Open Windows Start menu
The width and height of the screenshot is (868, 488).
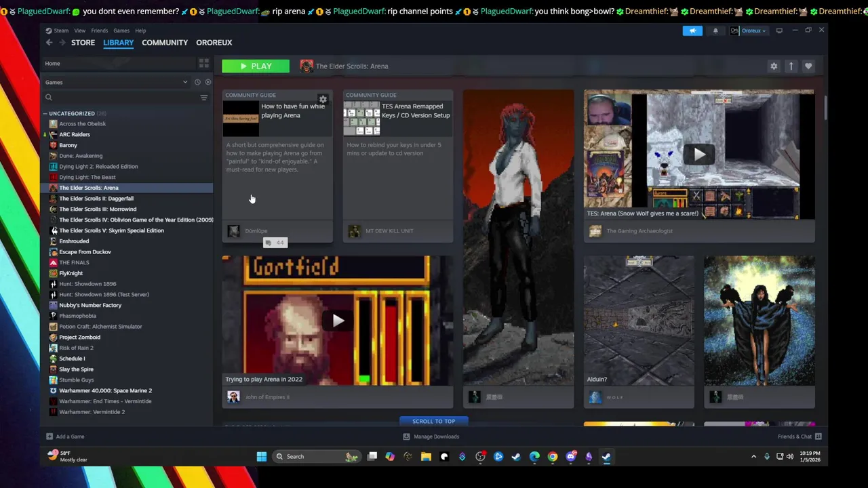[x=261, y=456]
